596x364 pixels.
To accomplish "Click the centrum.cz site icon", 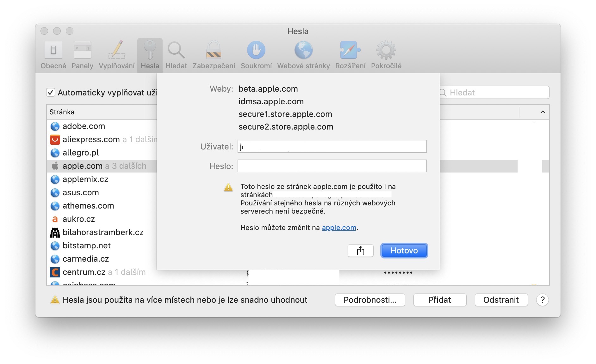I will [x=55, y=272].
